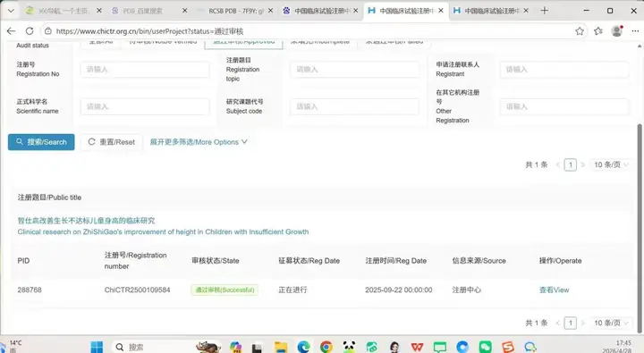Open the 14°C weather widget
This screenshot has height=353, width=644.
(x=13, y=346)
